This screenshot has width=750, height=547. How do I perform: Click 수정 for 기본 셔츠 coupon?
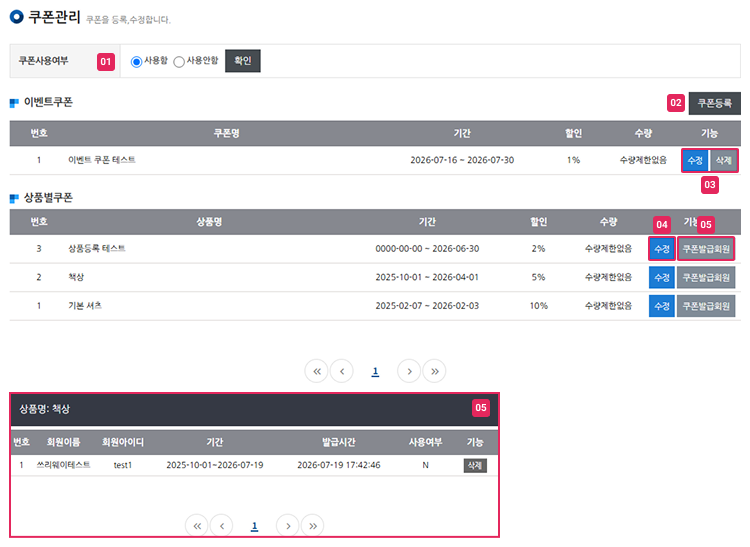click(662, 306)
